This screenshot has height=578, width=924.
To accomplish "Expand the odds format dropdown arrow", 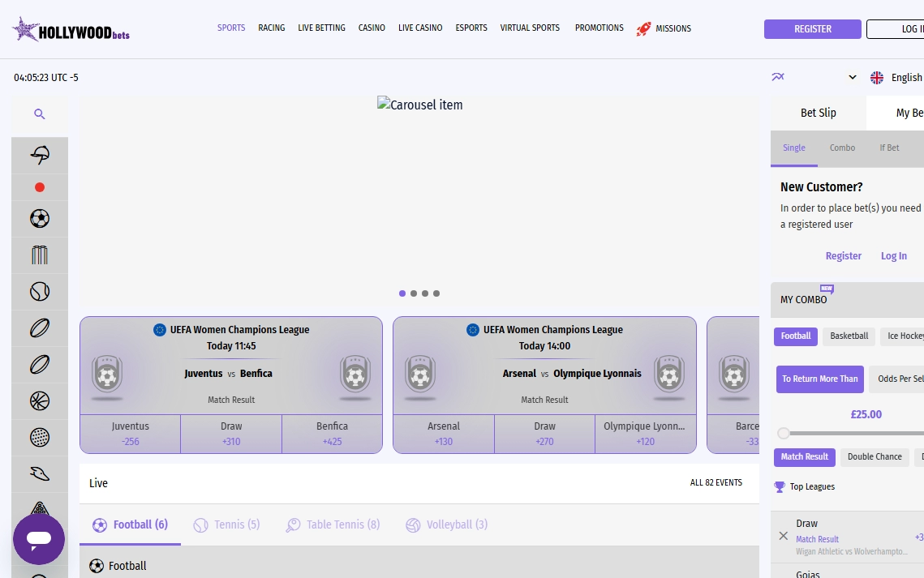I will click(x=852, y=77).
